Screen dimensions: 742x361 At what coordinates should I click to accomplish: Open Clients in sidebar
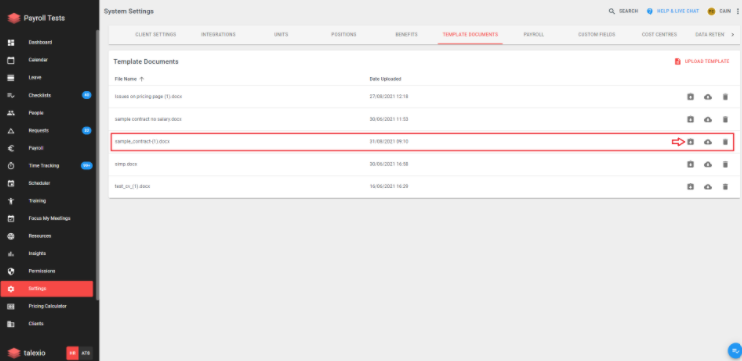pyautogui.click(x=36, y=324)
